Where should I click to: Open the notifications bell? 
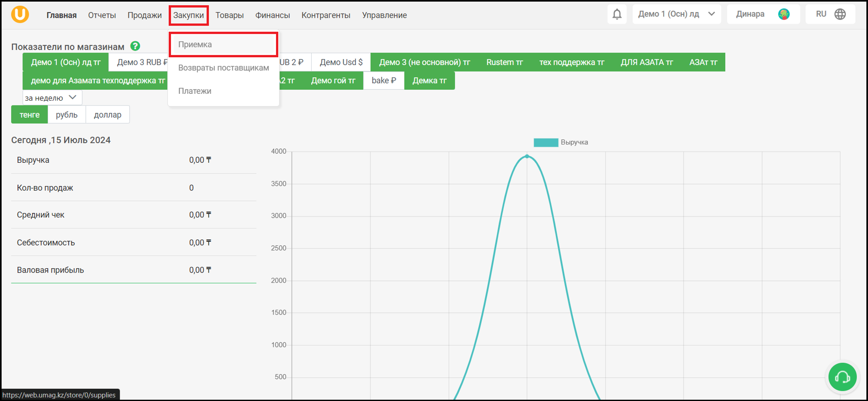click(617, 14)
